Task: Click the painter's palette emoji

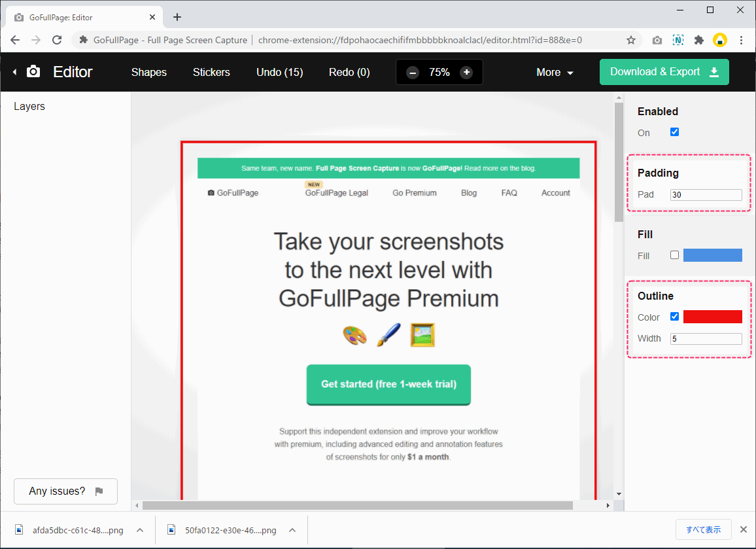Action: (x=355, y=335)
